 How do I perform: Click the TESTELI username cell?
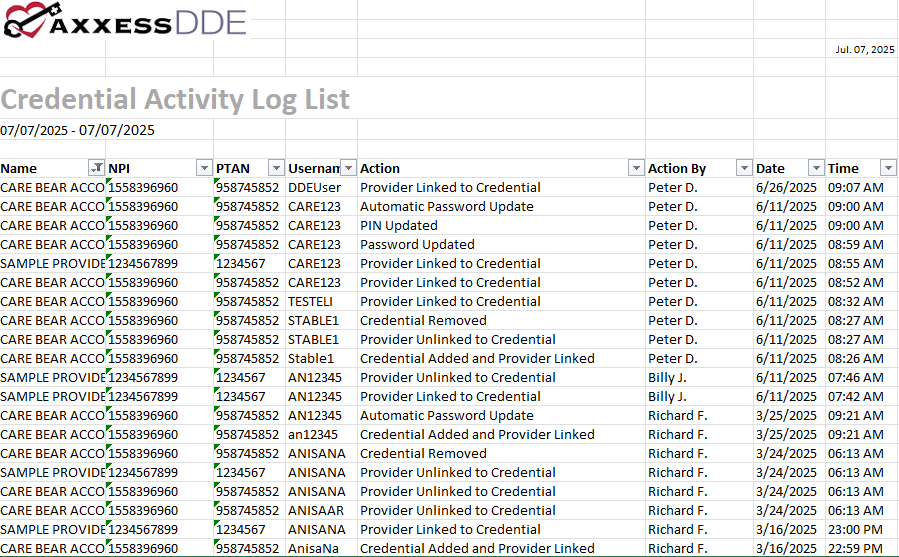[x=310, y=302]
